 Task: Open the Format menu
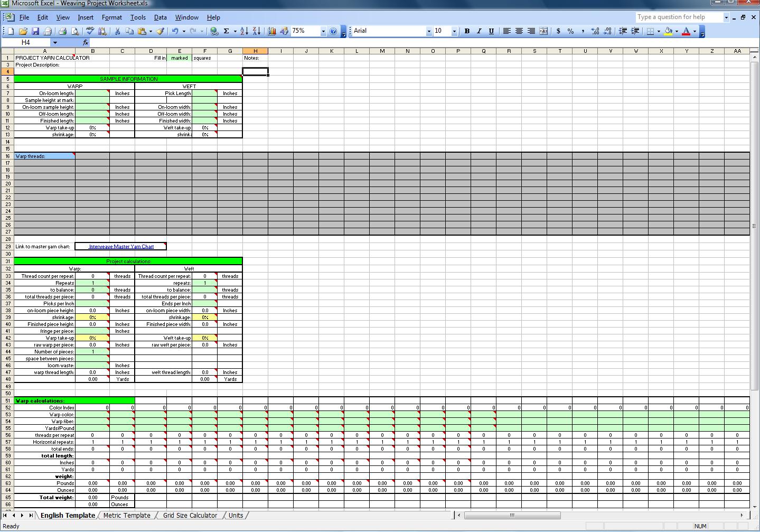pyautogui.click(x=111, y=17)
